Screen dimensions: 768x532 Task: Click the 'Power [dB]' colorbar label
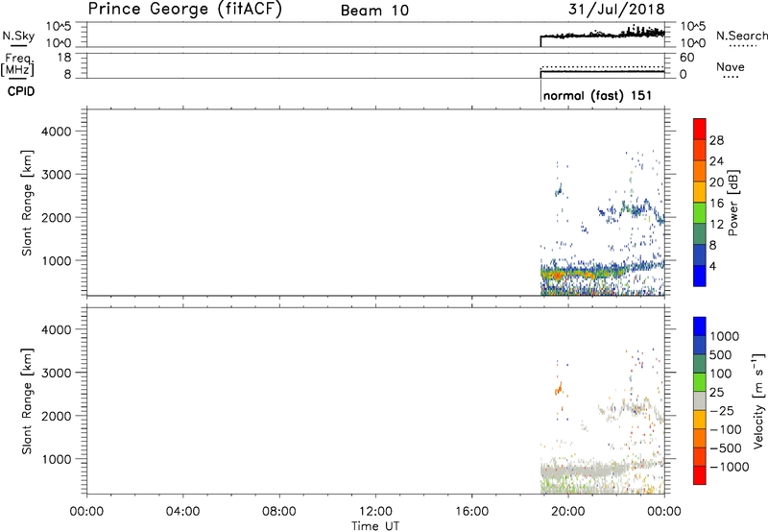(x=733, y=203)
